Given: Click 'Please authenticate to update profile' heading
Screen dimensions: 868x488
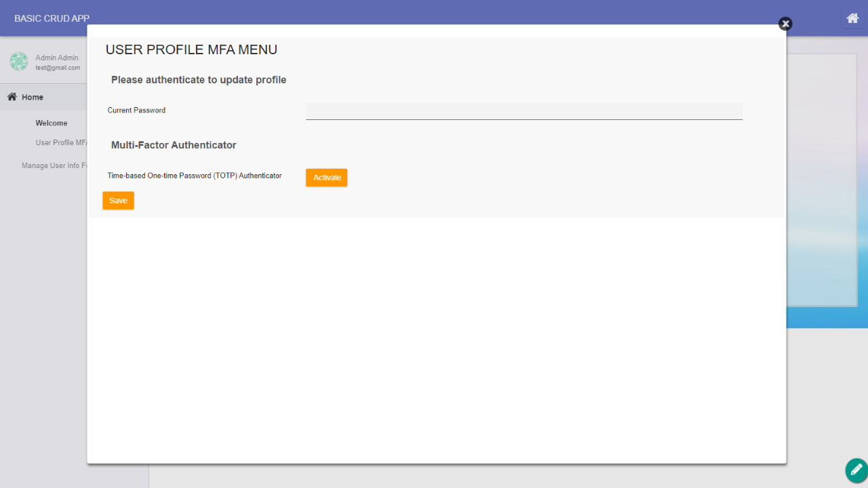Looking at the screenshot, I should (x=199, y=80).
